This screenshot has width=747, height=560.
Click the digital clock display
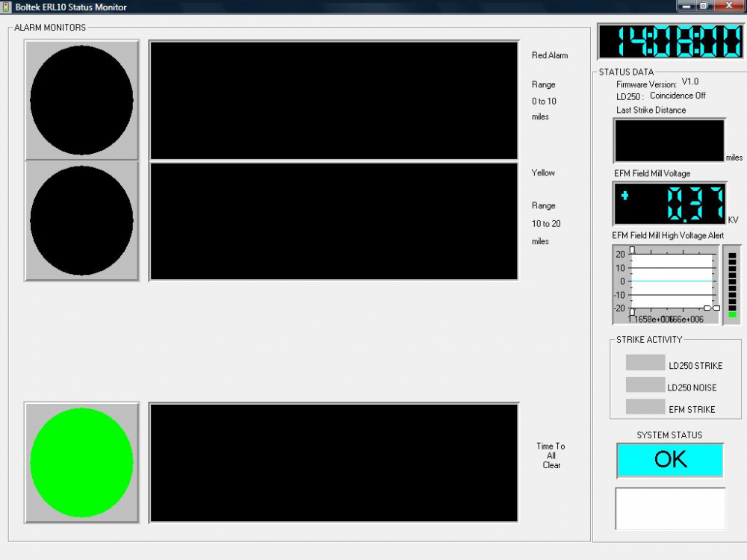click(669, 42)
